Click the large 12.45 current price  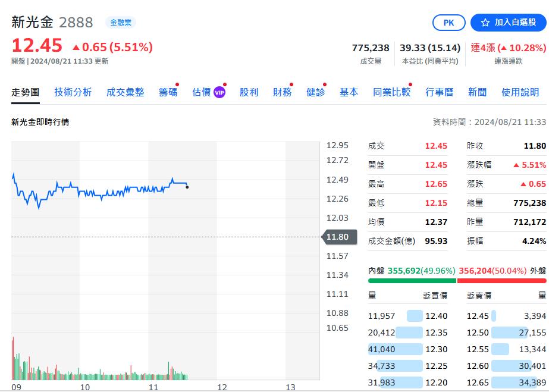(37, 46)
